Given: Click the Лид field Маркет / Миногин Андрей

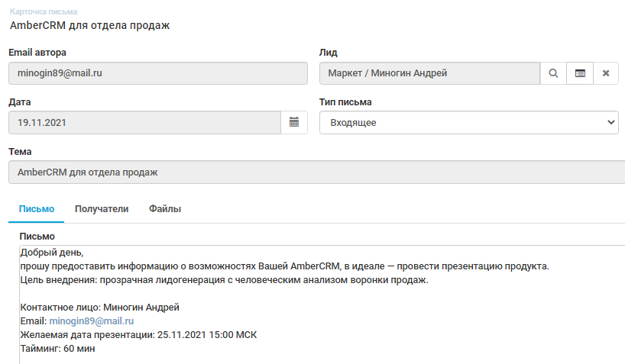Looking at the screenshot, I should 429,73.
